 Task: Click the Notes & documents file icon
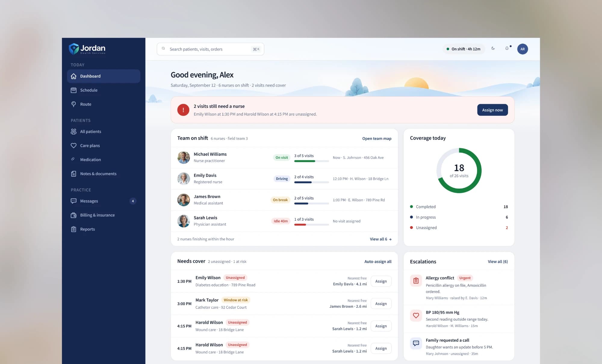tap(73, 174)
